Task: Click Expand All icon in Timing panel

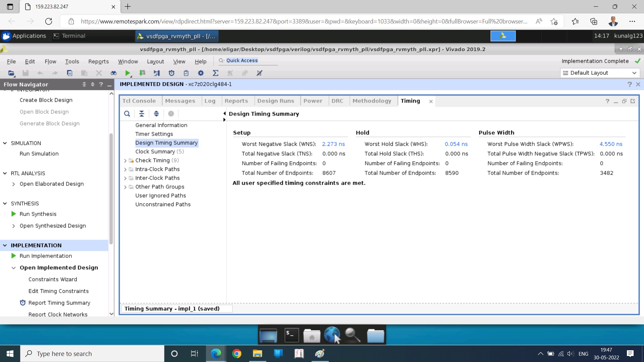Action: tap(156, 114)
